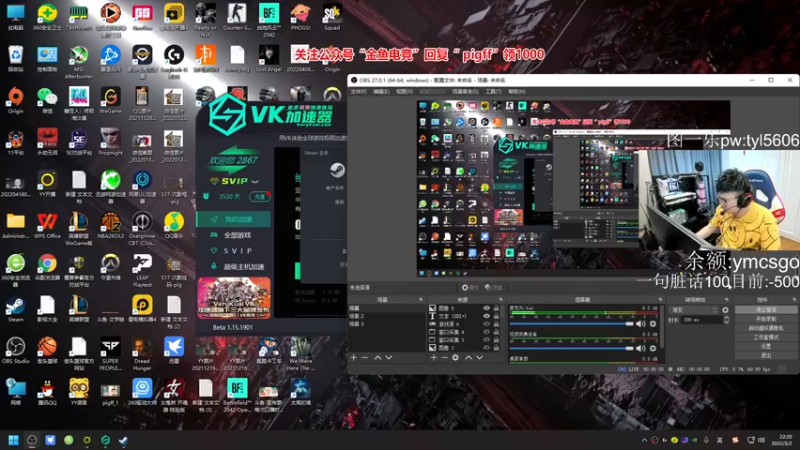The width and height of the screenshot is (800, 450).
Task: Open the Propnight desktop shortcut
Action: pos(110,142)
